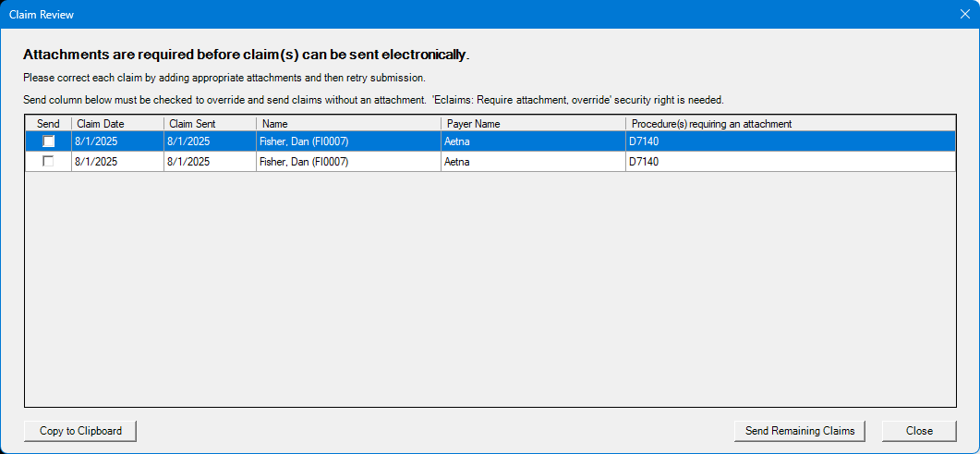Click Send Remaining Claims

point(799,431)
